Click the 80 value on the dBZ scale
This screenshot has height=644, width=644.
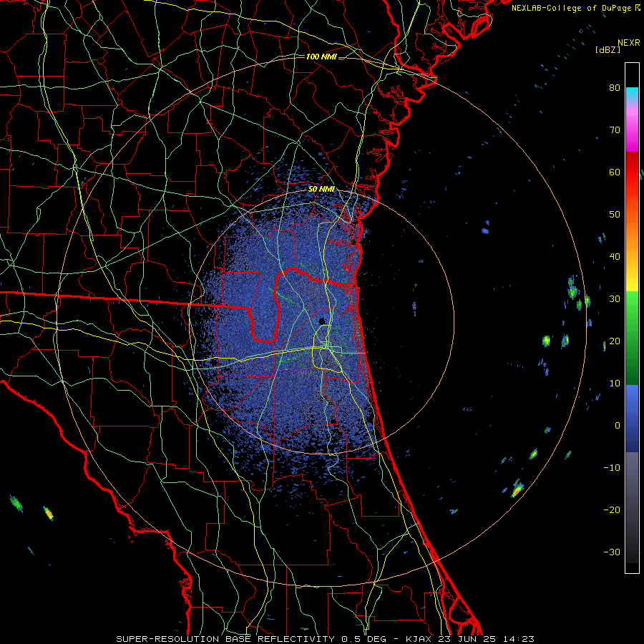615,87
